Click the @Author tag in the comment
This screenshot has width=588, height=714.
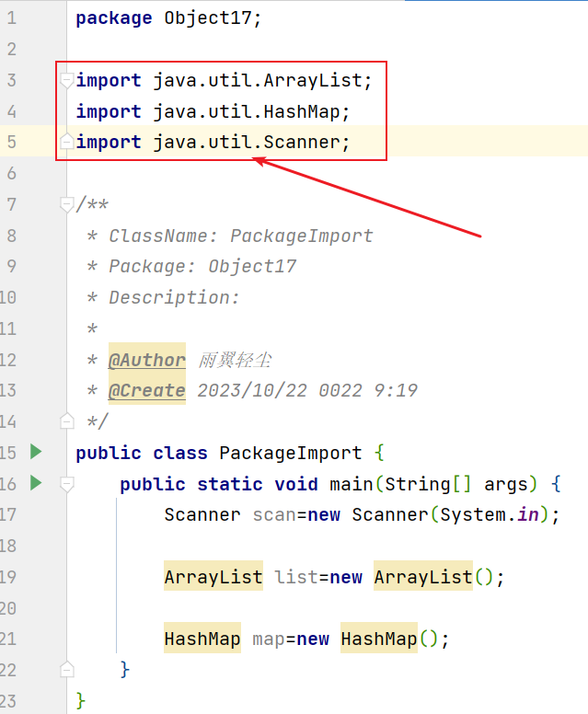click(x=146, y=360)
